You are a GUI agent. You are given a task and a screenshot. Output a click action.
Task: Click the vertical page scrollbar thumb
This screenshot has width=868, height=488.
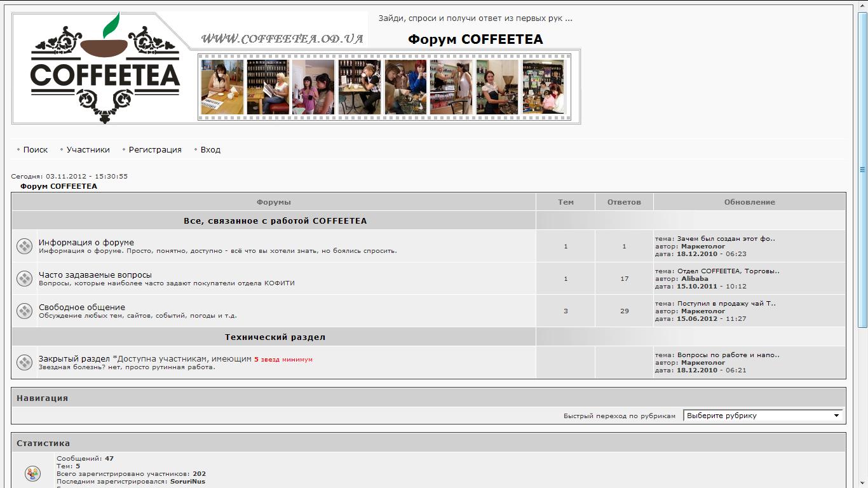click(863, 170)
